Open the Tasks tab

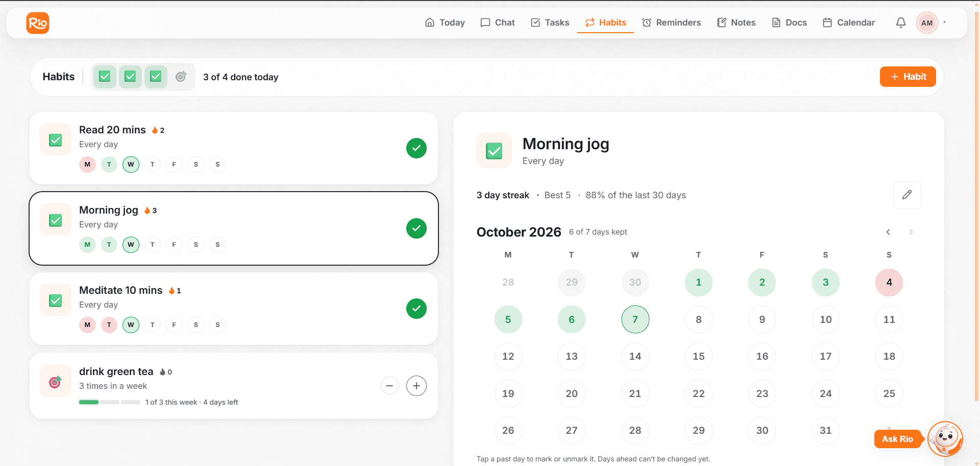point(550,22)
